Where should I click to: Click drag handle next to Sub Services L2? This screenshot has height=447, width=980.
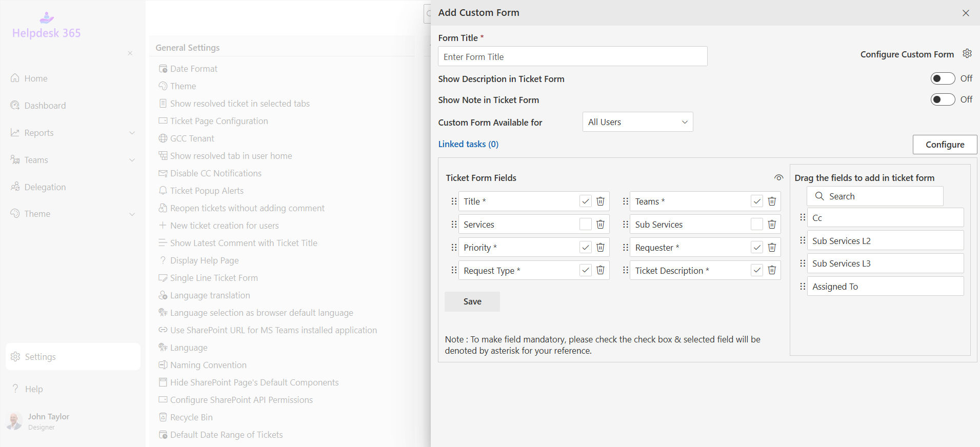click(x=803, y=240)
